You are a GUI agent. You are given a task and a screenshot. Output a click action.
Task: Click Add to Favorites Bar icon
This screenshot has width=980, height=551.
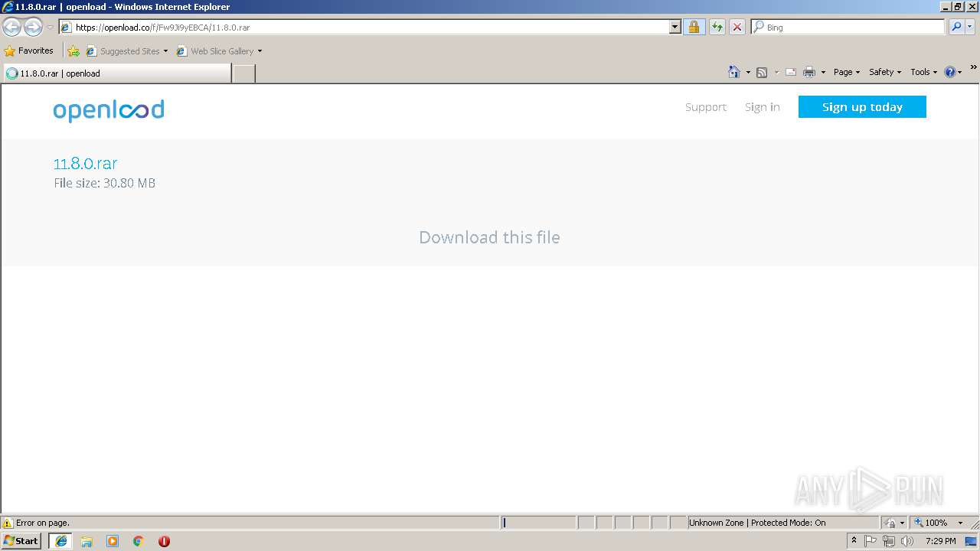click(x=73, y=51)
